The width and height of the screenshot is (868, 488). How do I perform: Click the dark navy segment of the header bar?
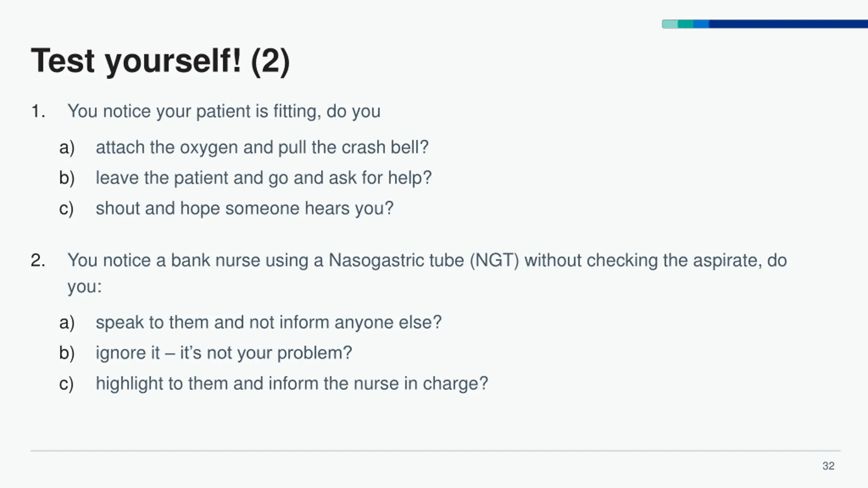788,24
